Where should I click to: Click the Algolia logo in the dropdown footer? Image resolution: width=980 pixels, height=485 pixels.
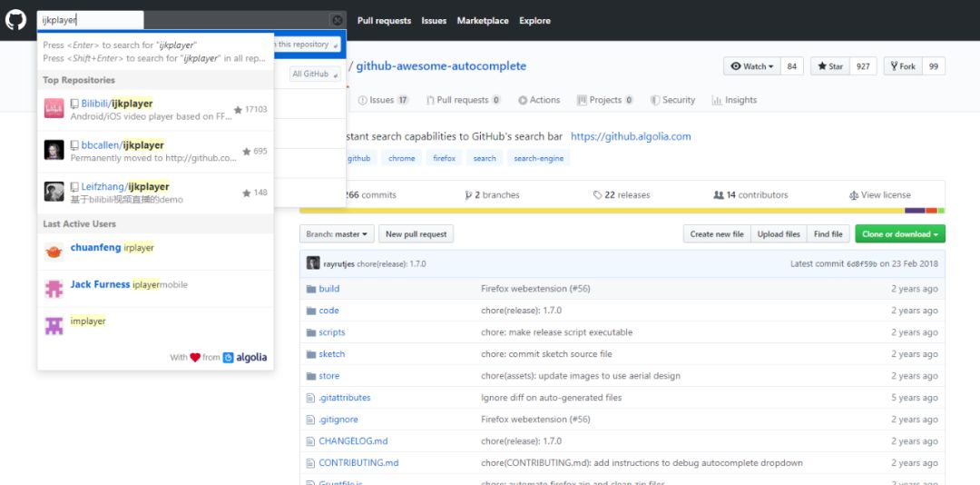(x=245, y=357)
